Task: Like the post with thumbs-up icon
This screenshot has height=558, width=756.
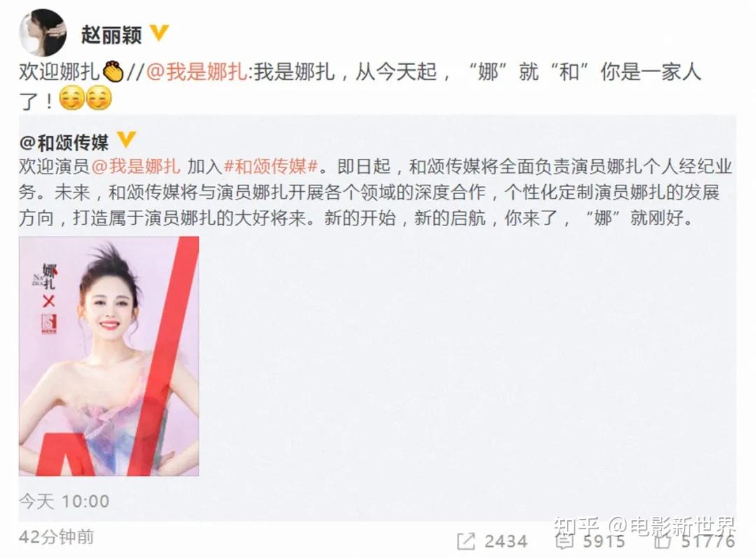Action: pos(662,541)
